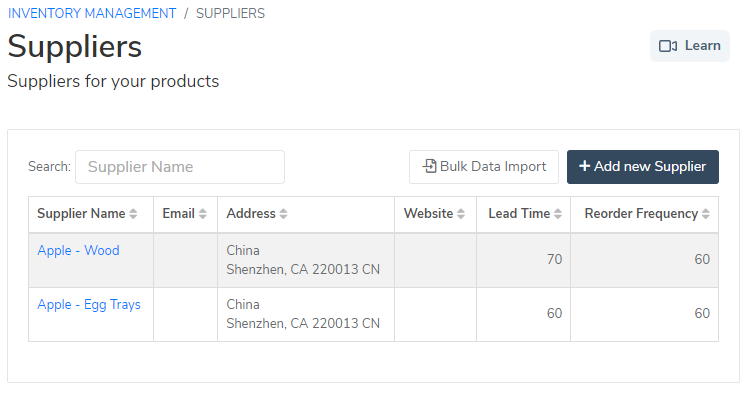Click the sort arrows next to Lead Time
748x397 pixels.
pyautogui.click(x=558, y=214)
